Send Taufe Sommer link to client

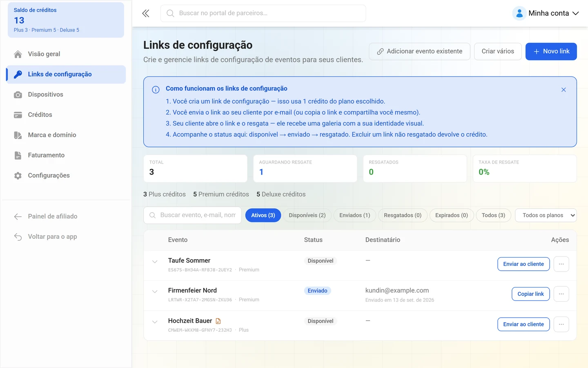tap(523, 264)
